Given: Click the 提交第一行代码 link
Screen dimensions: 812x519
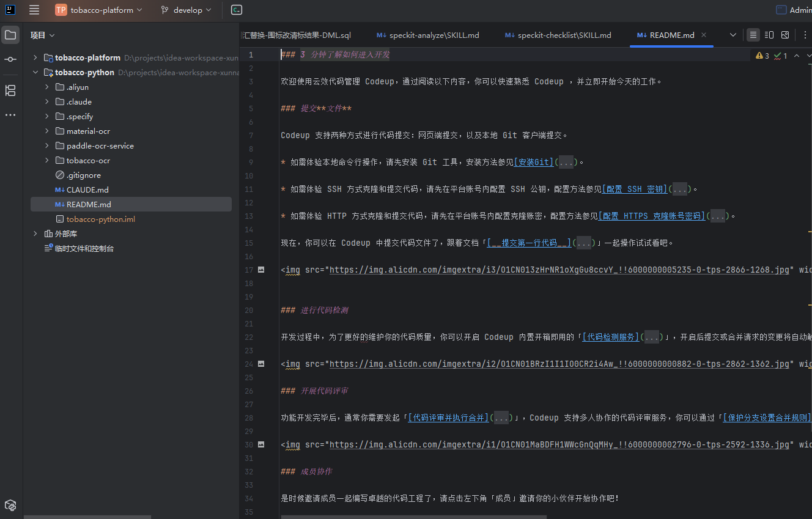Looking at the screenshot, I should pos(530,243).
